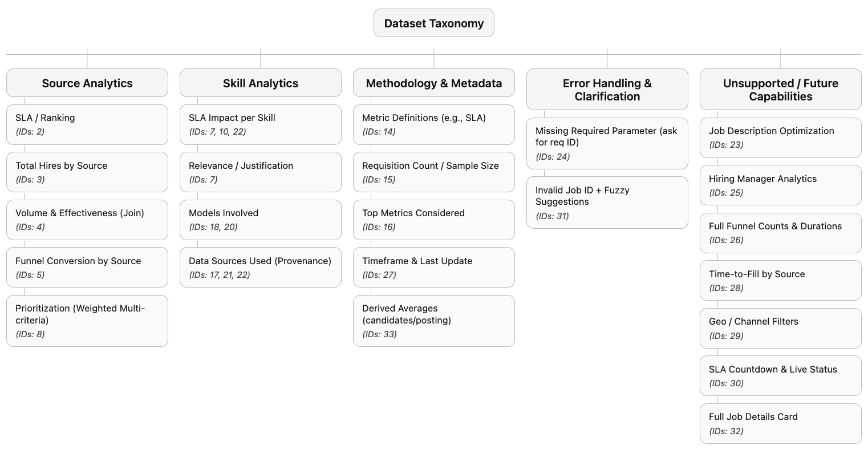Viewport: 868px width, 449px height.
Task: Click Prioritization (Weighted Multi-criteria) node
Action: [x=87, y=321]
